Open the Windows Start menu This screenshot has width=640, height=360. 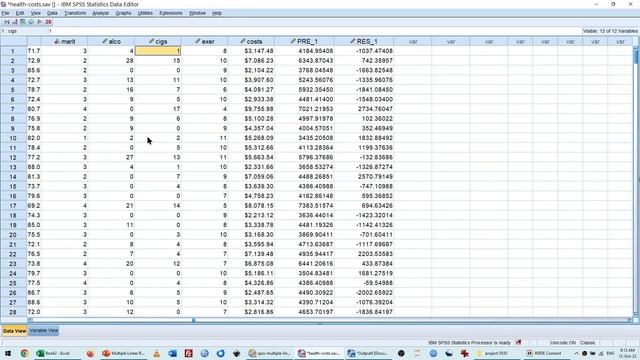(8, 353)
